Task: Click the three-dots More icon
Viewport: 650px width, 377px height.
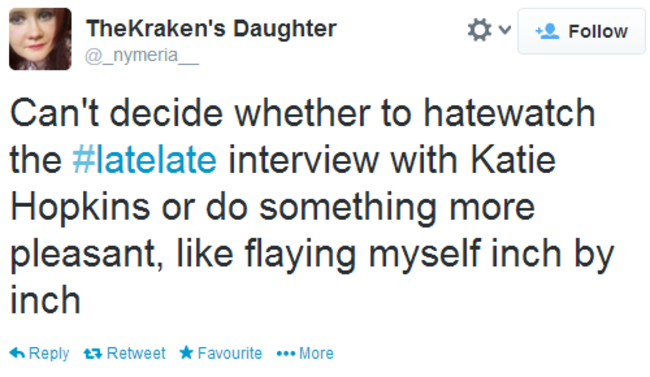Action: point(286,354)
